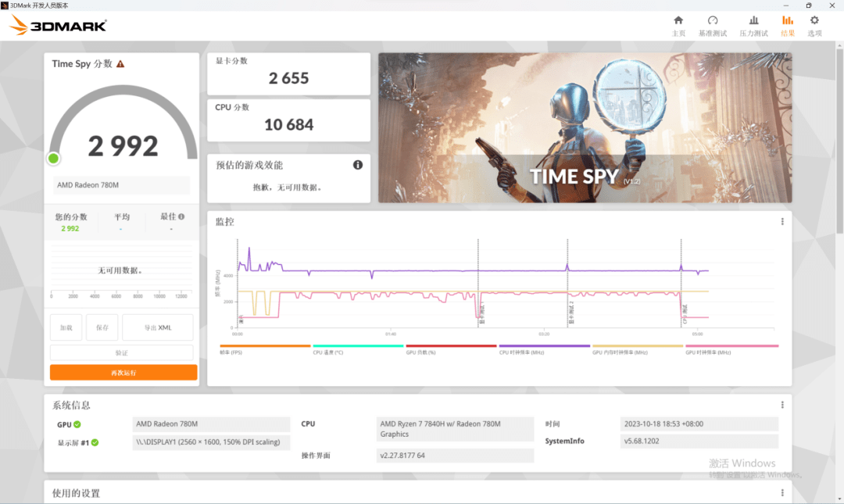844x504 pixels.
Task: Click the 使用的设置 panel heading
Action: pyautogui.click(x=76, y=493)
